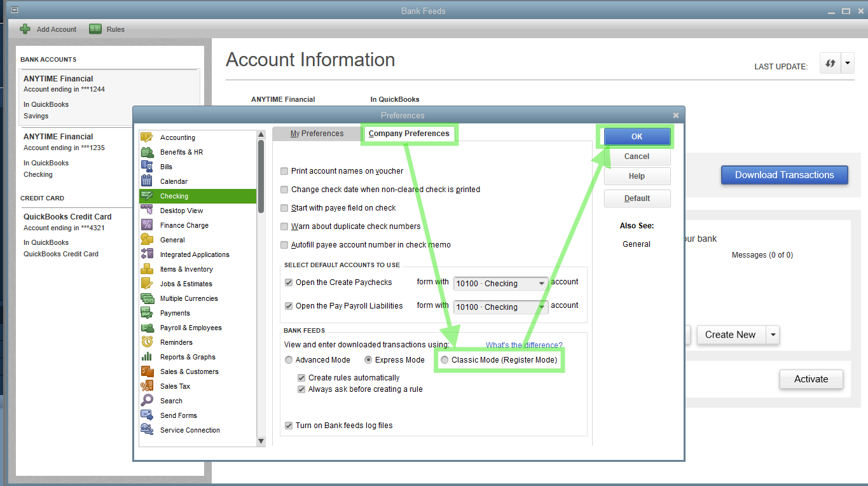Toggle Always ask before creating a rule
The image size is (868, 486).
point(301,389)
